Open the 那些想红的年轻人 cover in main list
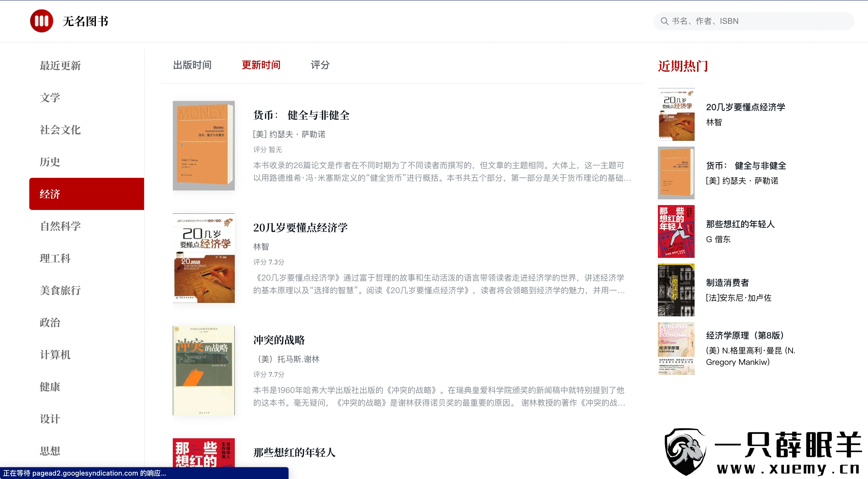 tap(204, 453)
